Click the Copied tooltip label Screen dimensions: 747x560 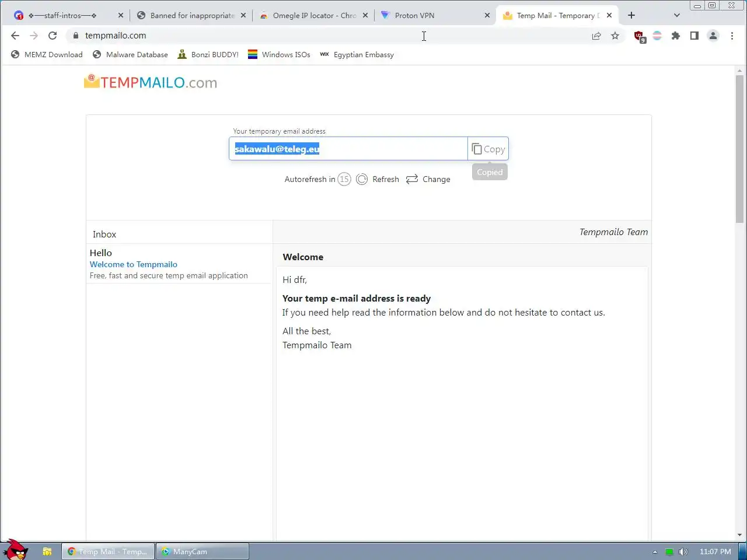490,172
